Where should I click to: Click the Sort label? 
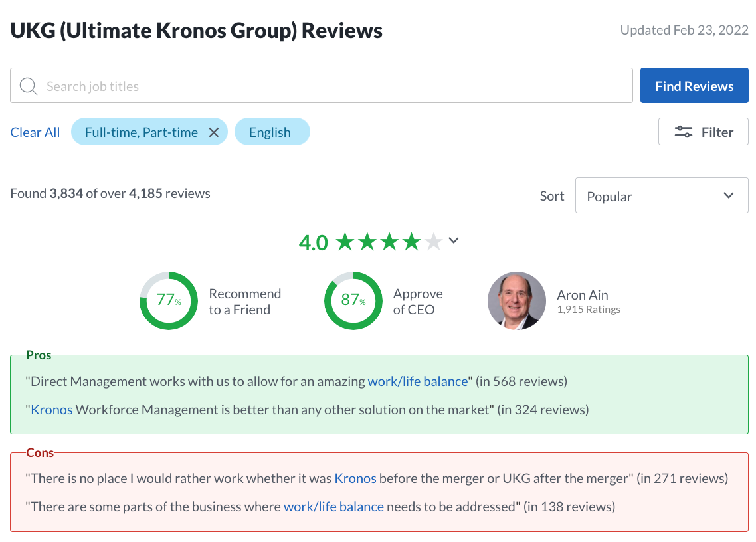552,196
